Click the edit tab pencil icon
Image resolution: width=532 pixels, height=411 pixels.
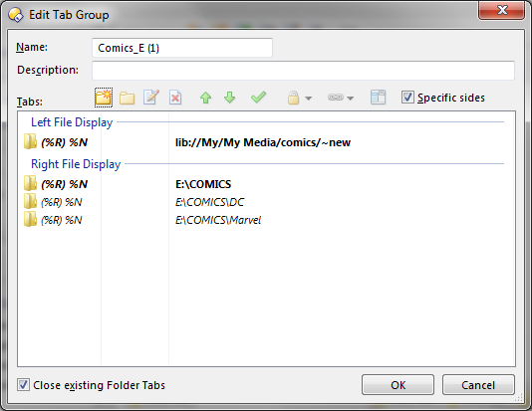151,98
